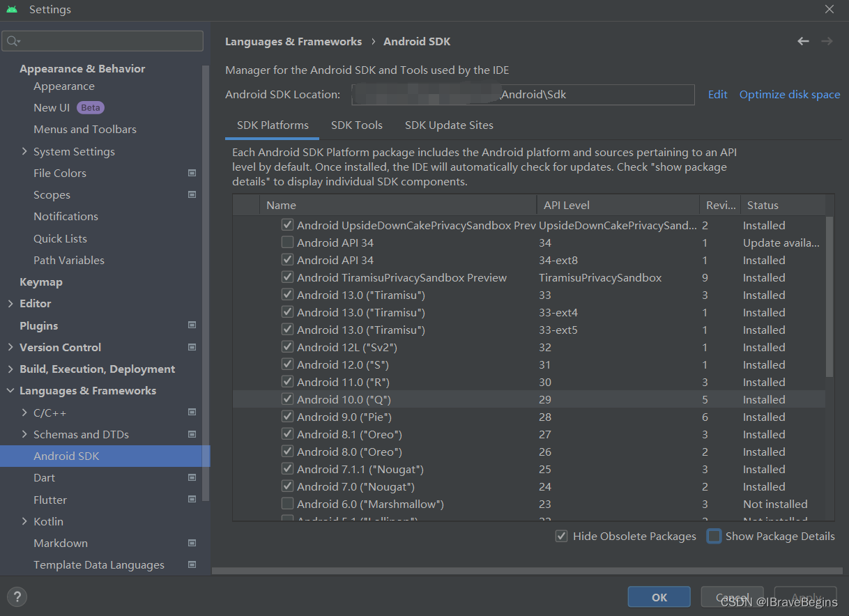Click the project-level icon beside Template Data Languages
849x616 pixels.
pyautogui.click(x=192, y=564)
